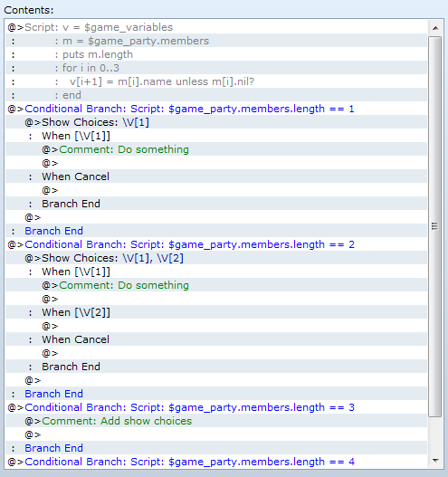Select the puts m.length script line
Viewport: 448px width, 477px height.
point(216,54)
